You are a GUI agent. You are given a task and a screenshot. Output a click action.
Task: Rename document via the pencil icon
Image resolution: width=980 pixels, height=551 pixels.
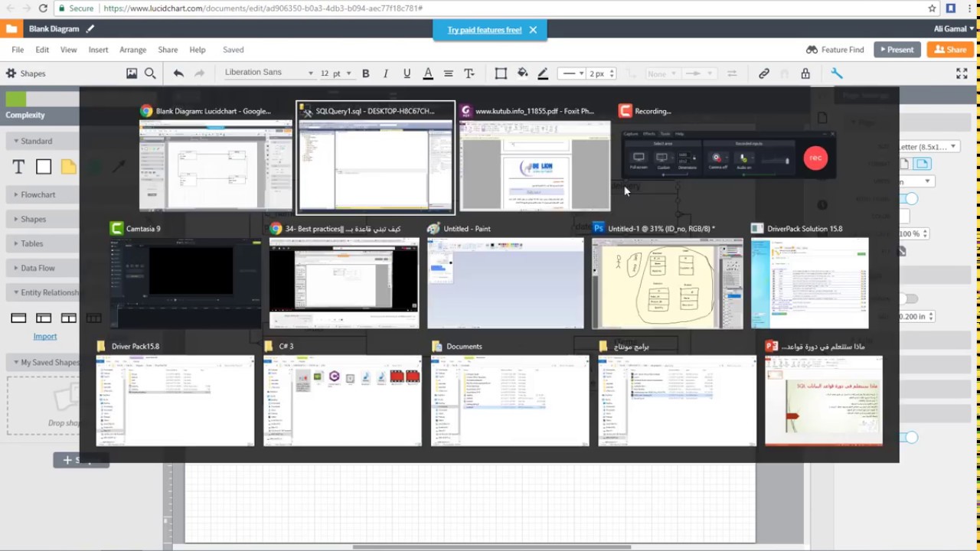pyautogui.click(x=90, y=28)
